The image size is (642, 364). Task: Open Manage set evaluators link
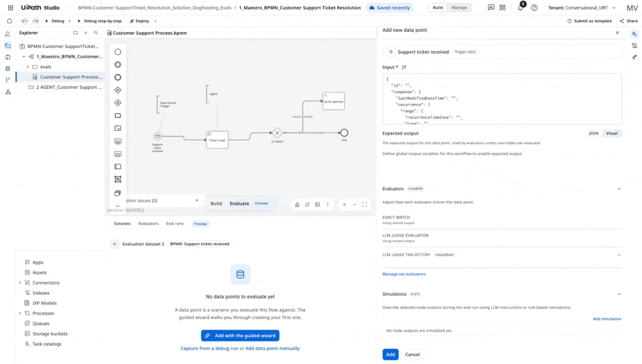point(404,274)
